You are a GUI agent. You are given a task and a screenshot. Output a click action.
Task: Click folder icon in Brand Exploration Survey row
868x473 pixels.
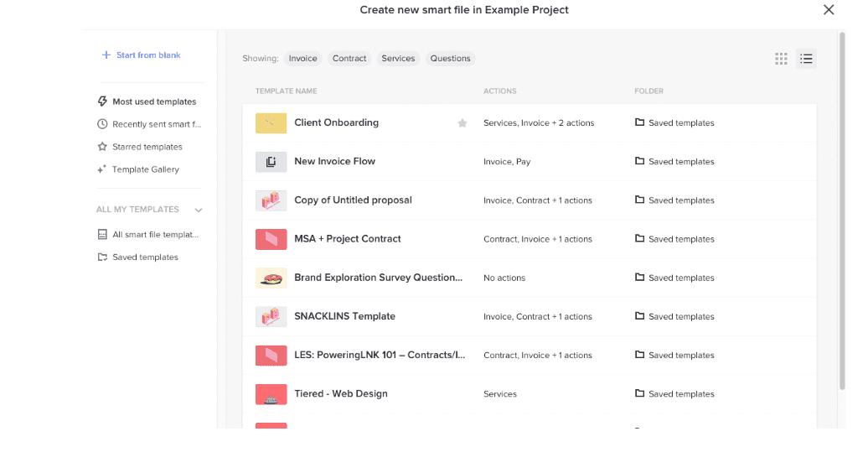pos(639,278)
